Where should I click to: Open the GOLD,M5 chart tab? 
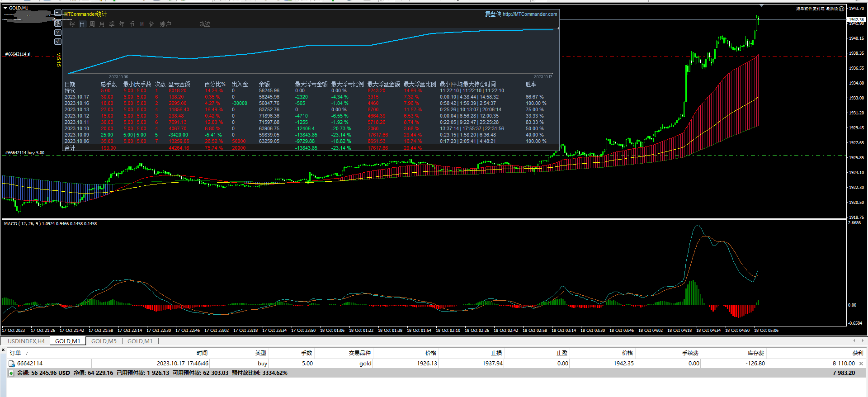[104, 341]
